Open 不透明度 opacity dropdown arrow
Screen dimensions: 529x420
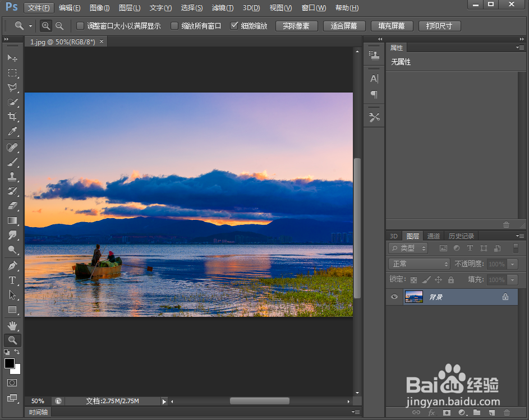coord(513,264)
